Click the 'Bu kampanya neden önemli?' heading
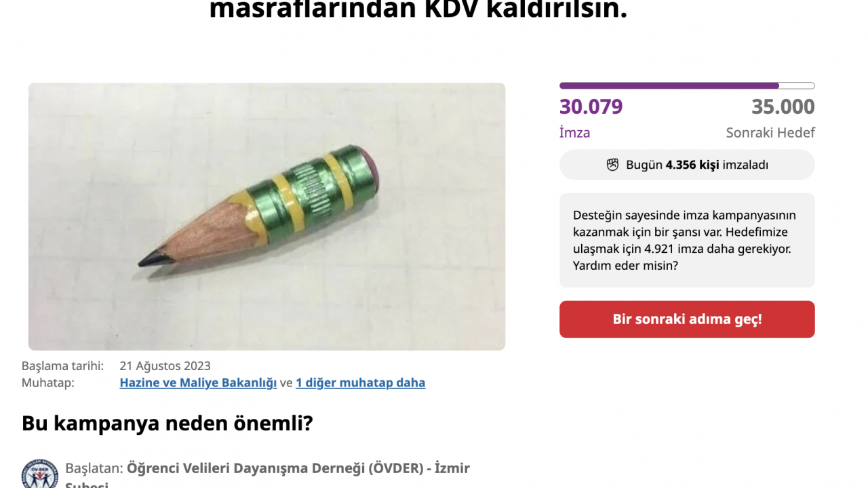 pyautogui.click(x=167, y=424)
